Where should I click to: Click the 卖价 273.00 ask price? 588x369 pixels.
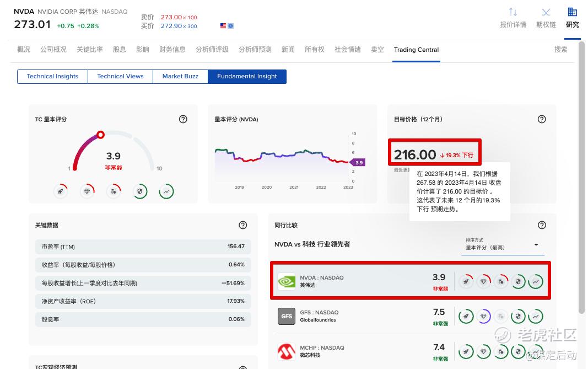pos(171,17)
